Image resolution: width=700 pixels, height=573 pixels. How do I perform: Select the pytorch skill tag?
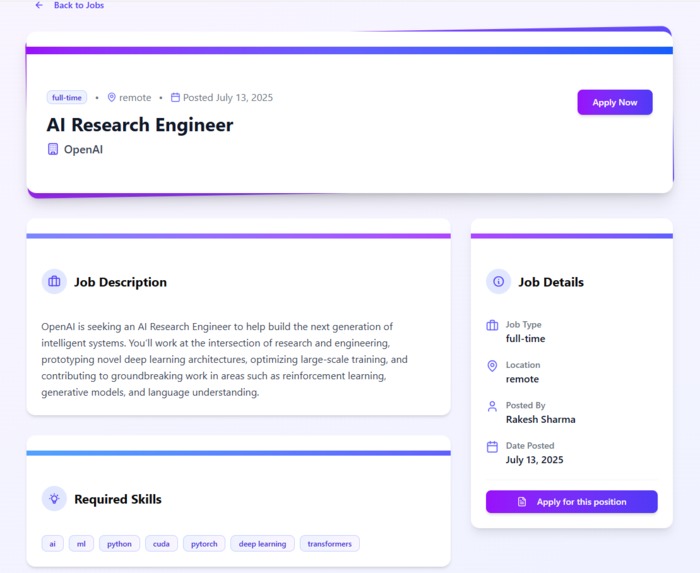pos(204,544)
